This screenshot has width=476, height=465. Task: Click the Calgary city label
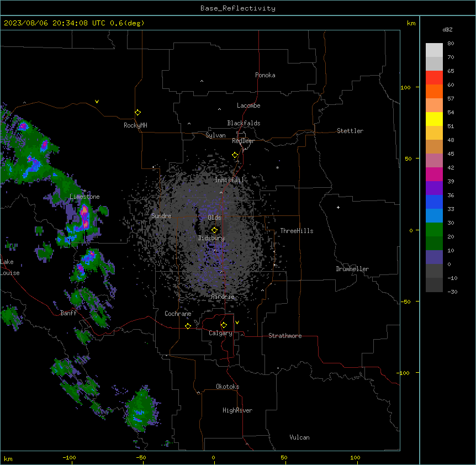[x=220, y=333]
